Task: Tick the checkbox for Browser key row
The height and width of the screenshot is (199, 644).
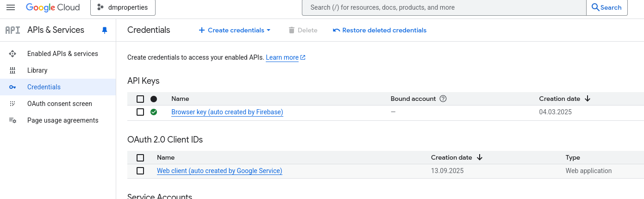Action: coord(140,112)
